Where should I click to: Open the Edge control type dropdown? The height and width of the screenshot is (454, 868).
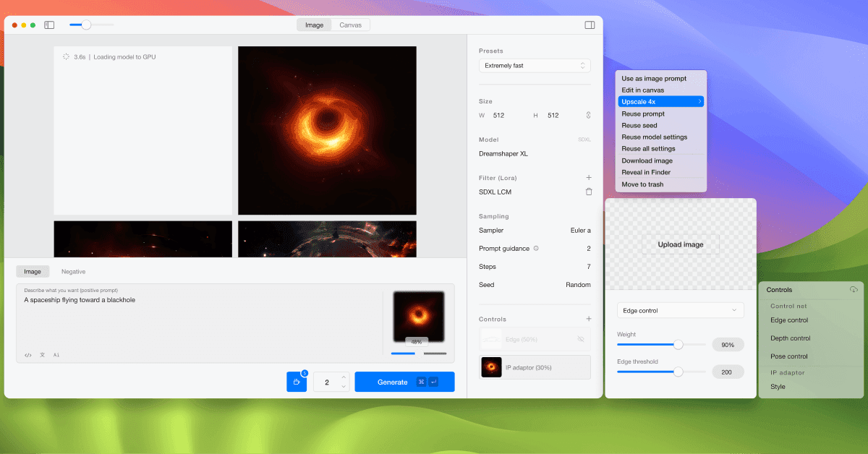tap(681, 310)
